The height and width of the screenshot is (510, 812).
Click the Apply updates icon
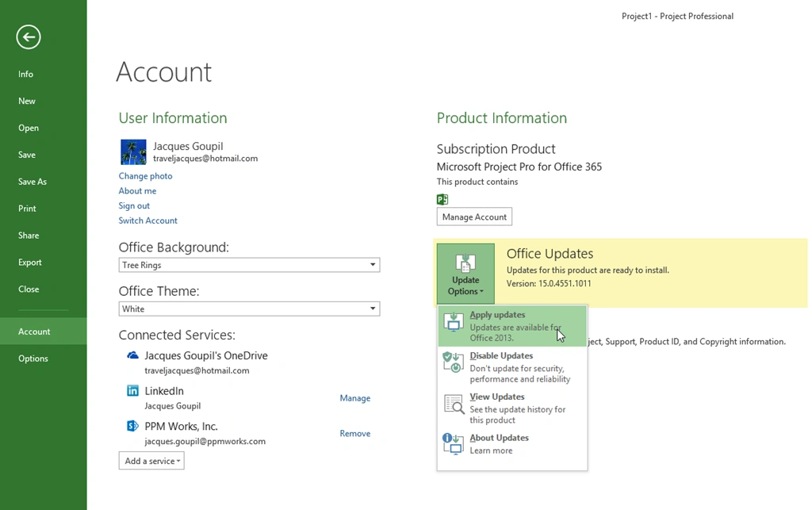pyautogui.click(x=454, y=321)
